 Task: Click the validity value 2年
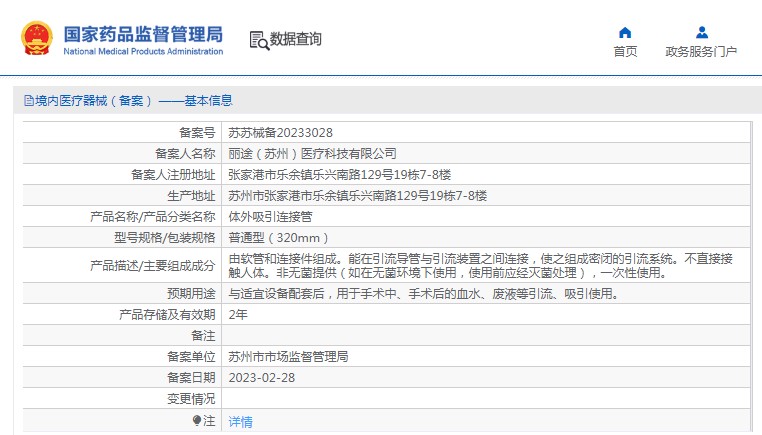point(238,314)
